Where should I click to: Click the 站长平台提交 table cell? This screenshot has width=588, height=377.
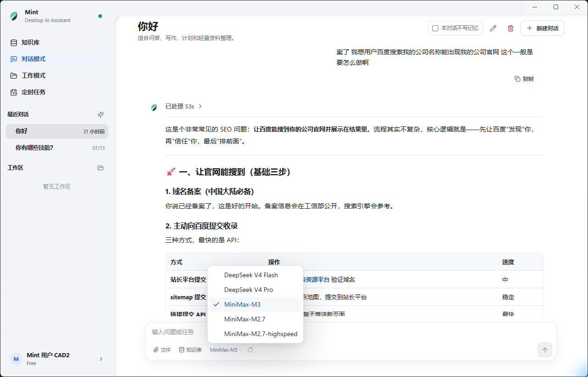click(x=188, y=280)
